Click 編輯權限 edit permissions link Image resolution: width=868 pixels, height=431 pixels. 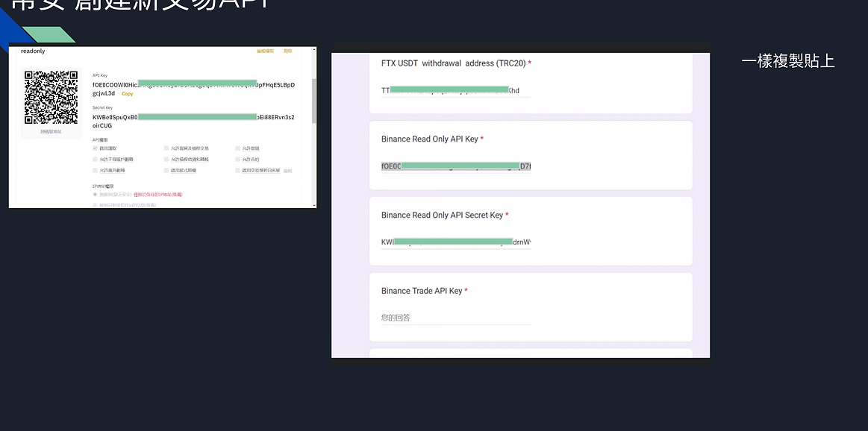click(x=265, y=51)
